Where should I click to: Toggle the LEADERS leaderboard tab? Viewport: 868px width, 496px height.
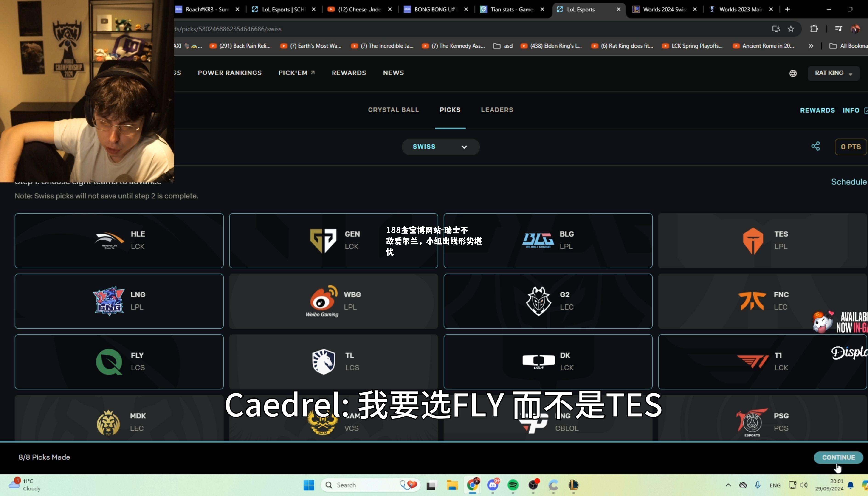click(x=497, y=110)
